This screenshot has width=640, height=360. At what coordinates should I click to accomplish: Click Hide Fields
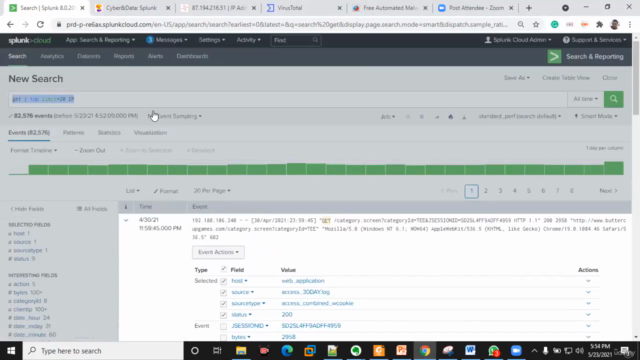point(27,209)
